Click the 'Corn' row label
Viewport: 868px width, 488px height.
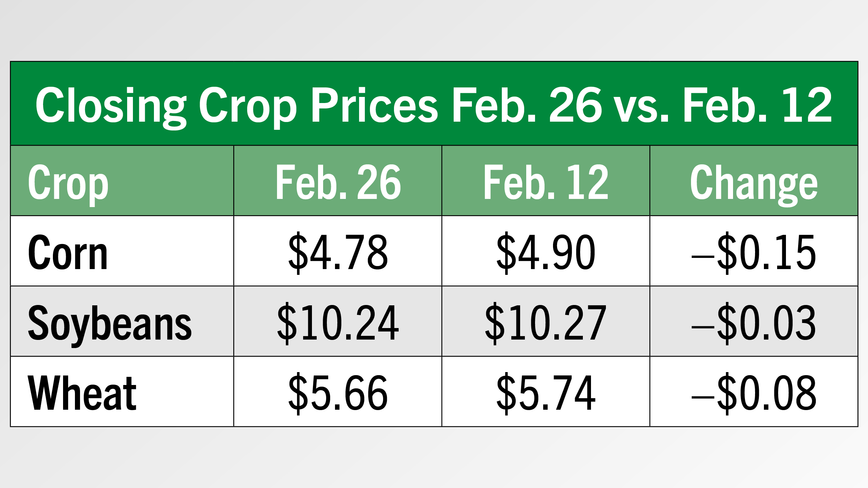68,252
